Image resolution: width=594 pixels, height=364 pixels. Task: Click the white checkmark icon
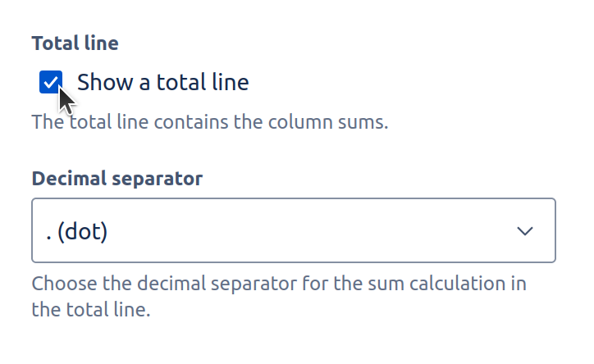(x=51, y=82)
